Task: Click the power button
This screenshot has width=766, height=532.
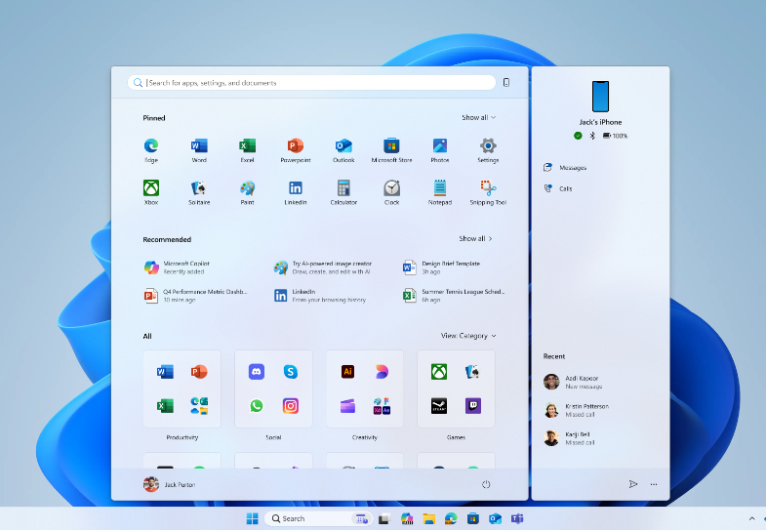Action: tap(486, 484)
